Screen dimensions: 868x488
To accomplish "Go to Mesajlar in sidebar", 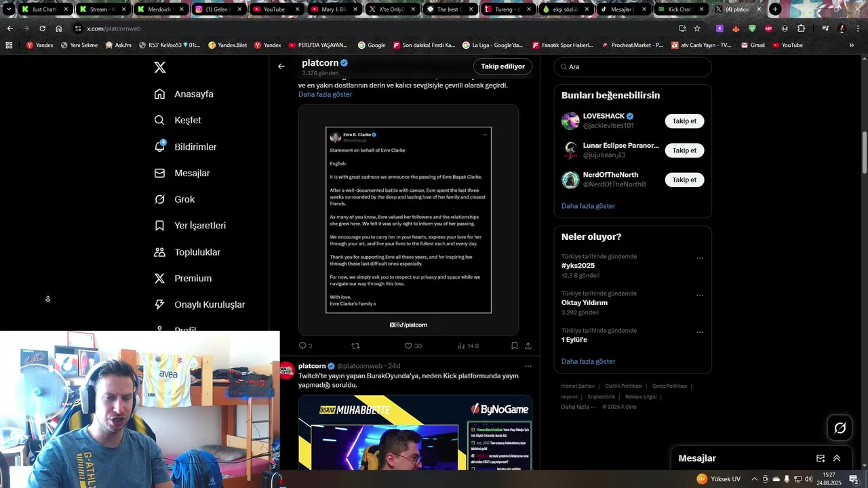I will point(182,173).
